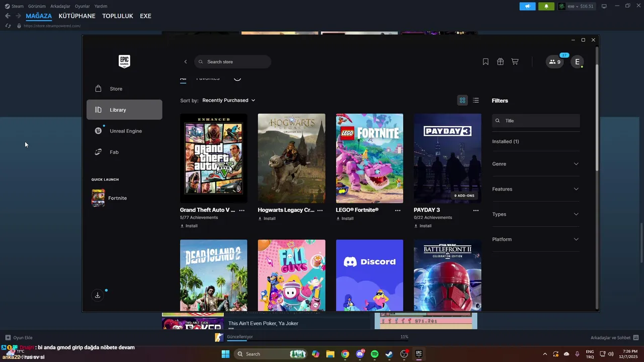Open Hogwarts Legacy options menu

click(320, 210)
